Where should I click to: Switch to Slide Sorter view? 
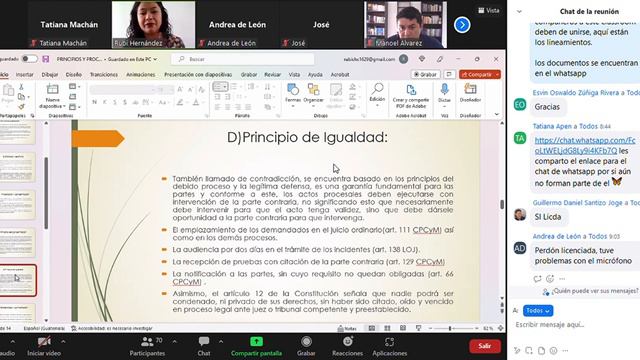tap(387, 328)
